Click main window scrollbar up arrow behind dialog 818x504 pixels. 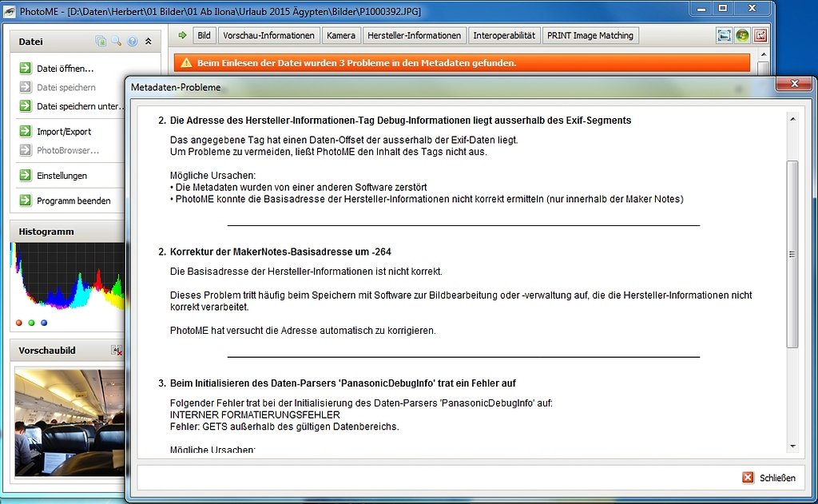pos(763,54)
